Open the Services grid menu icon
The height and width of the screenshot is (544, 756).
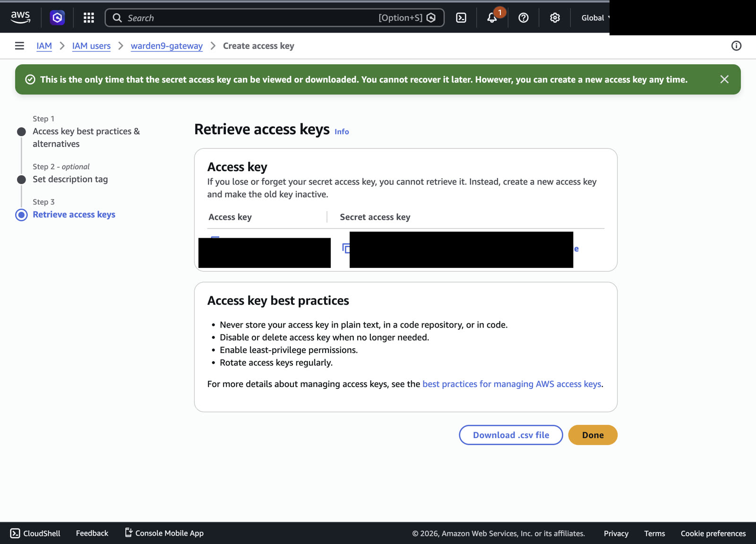pos(88,17)
